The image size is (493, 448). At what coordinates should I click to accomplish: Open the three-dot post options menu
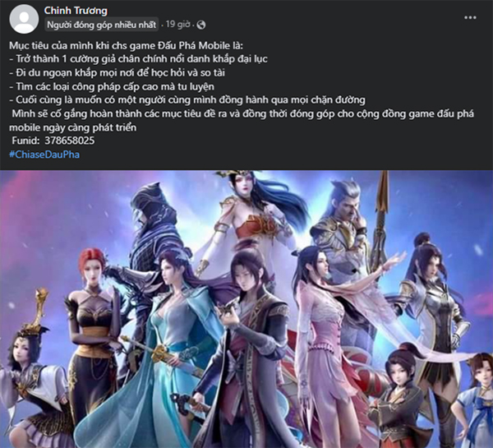(470, 17)
